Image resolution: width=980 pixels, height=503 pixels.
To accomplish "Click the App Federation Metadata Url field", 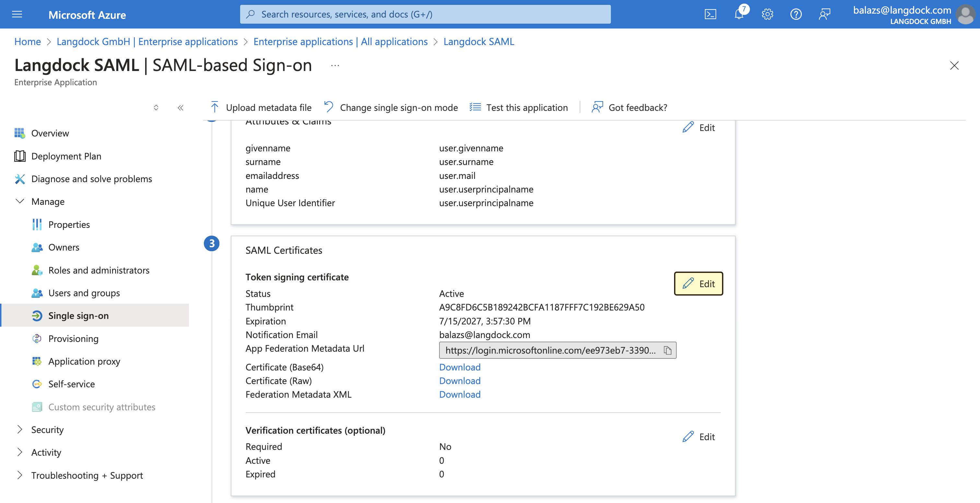I will click(x=557, y=350).
